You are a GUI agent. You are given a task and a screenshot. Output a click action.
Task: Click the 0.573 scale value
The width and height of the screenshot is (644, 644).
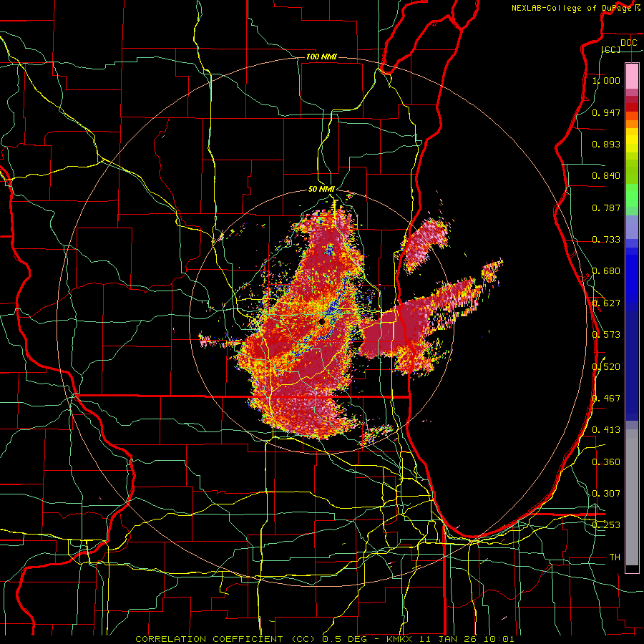[606, 335]
